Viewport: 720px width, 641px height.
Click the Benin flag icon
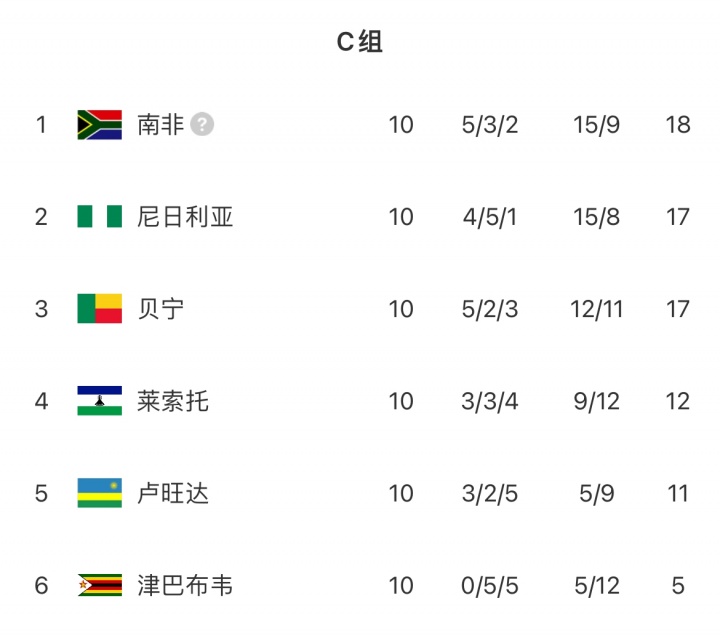(x=99, y=309)
